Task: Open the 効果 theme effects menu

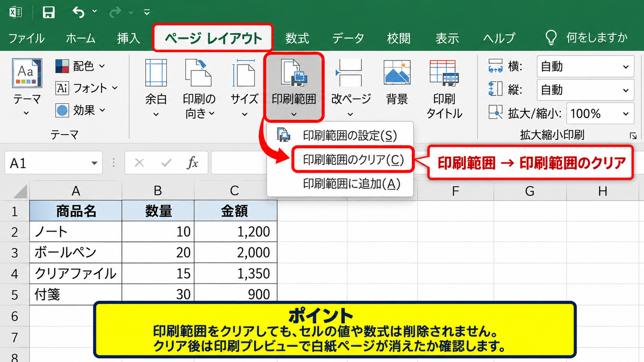Action: pyautogui.click(x=80, y=110)
